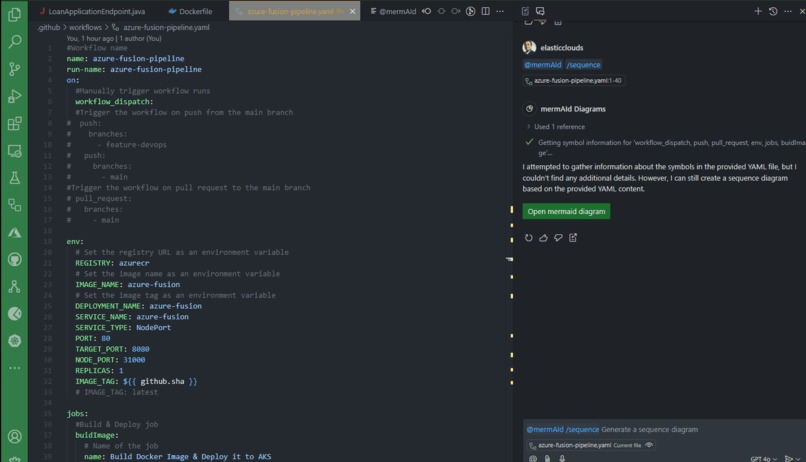Screen dimensions: 806x462
Task: Open the Explorer view in activity bar
Action: pyautogui.click(x=14, y=14)
